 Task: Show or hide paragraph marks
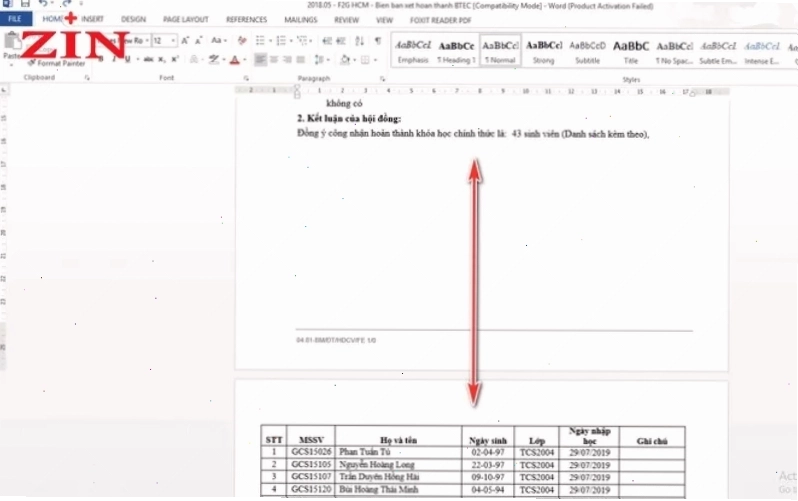tap(378, 41)
